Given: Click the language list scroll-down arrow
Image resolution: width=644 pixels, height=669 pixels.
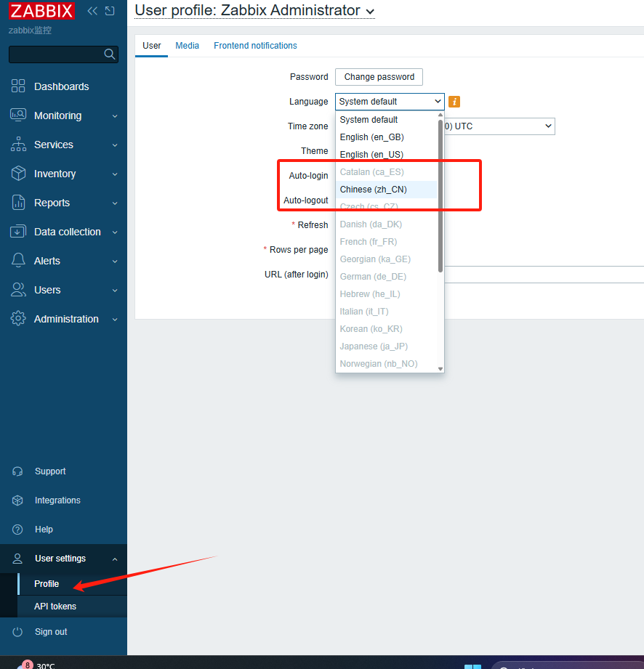Looking at the screenshot, I should coord(440,369).
